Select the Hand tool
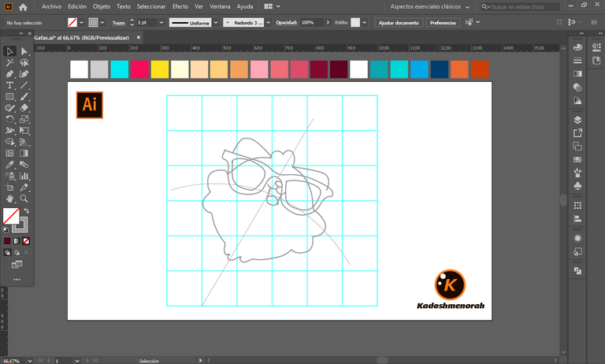605x364 pixels. 9,199
